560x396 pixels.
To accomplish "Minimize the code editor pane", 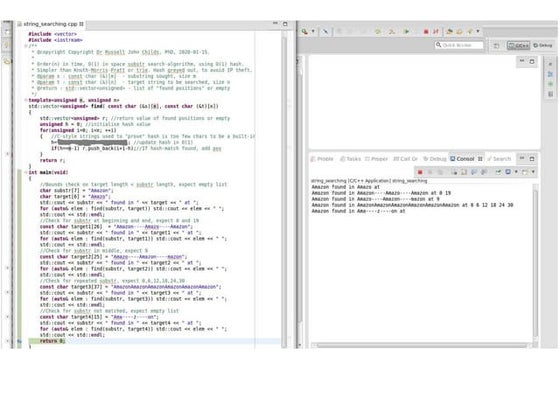I will [x=275, y=24].
